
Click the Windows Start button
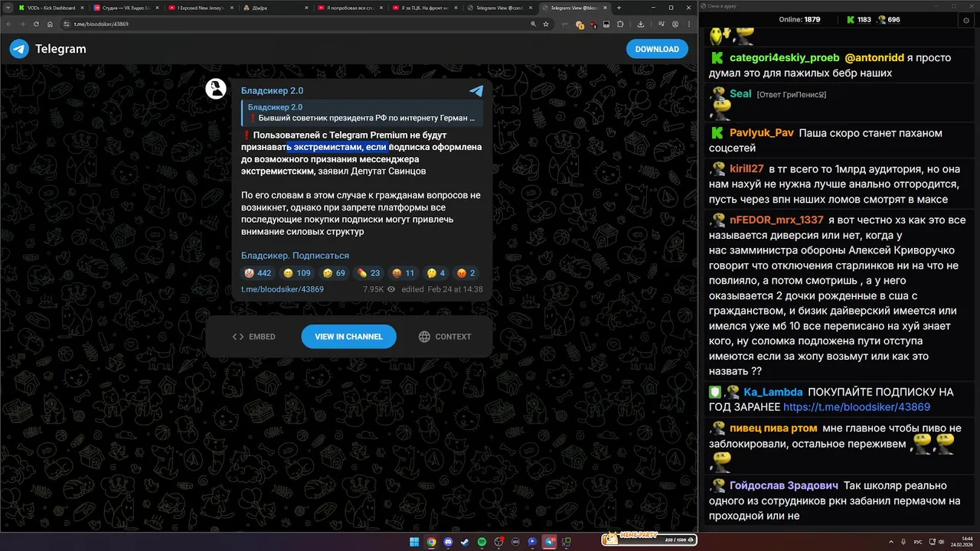(414, 541)
